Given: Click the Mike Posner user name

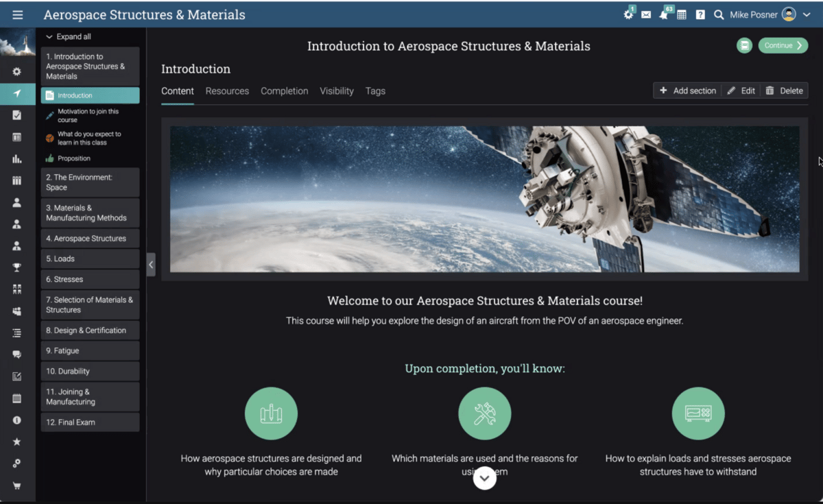Looking at the screenshot, I should coord(754,14).
